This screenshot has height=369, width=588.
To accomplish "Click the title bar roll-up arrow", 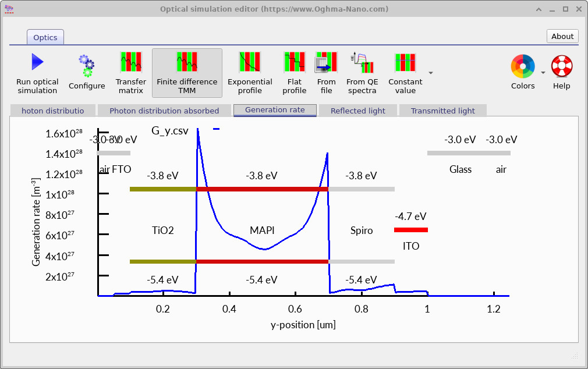I will pyautogui.click(x=539, y=9).
